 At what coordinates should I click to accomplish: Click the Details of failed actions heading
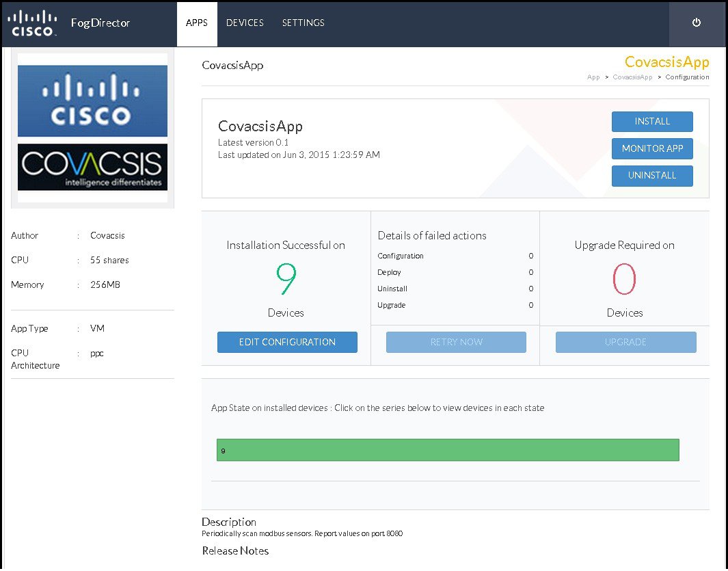(432, 235)
